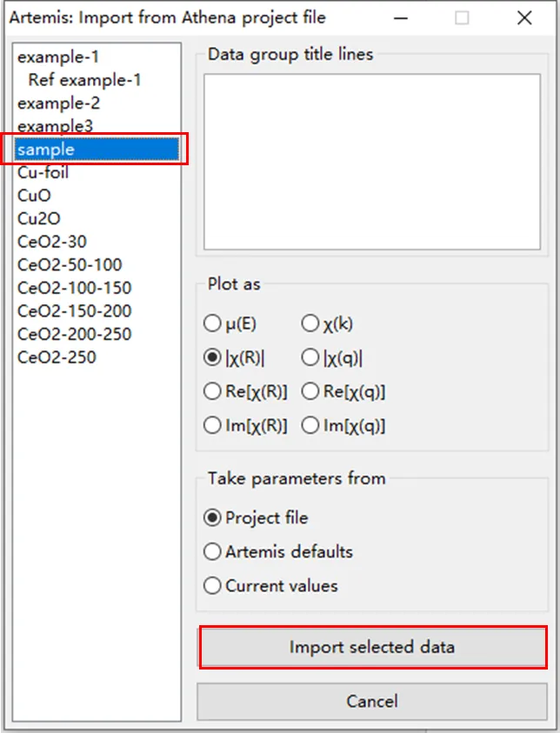
Task: Select the μ(E) plot option
Action: tap(212, 323)
